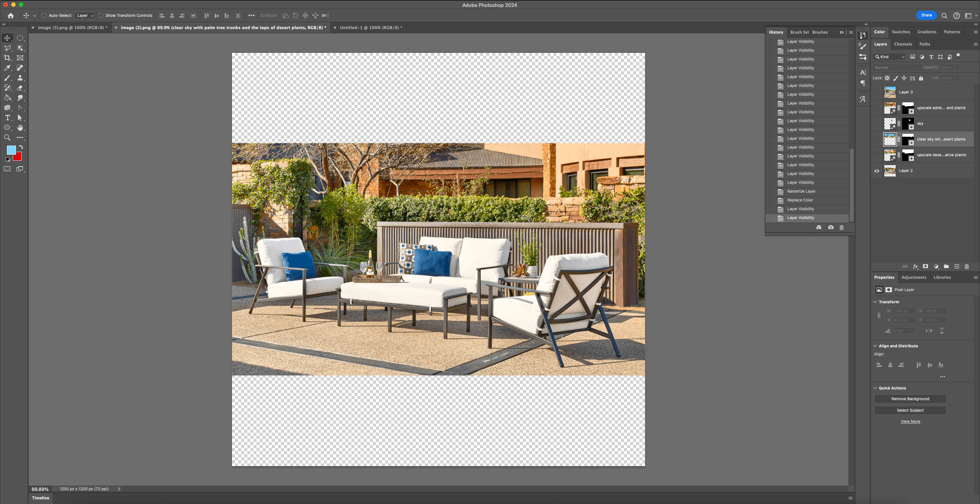The width and height of the screenshot is (980, 504).
Task: Switch to the Channels tab
Action: 903,44
